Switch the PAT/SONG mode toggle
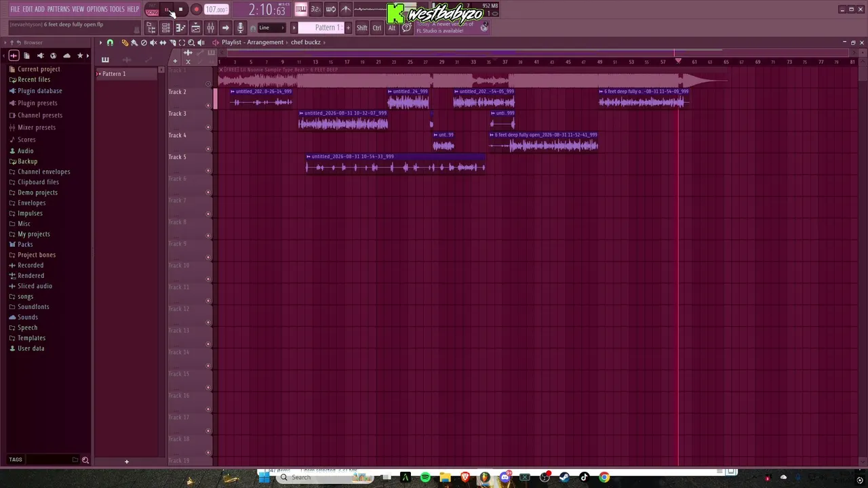The image size is (868, 488). 152,9
